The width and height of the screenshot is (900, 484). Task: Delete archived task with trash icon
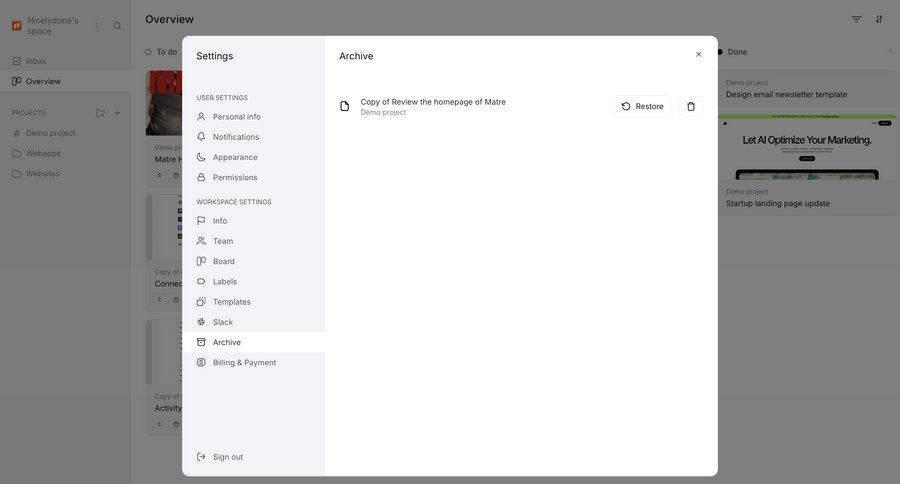pos(691,106)
